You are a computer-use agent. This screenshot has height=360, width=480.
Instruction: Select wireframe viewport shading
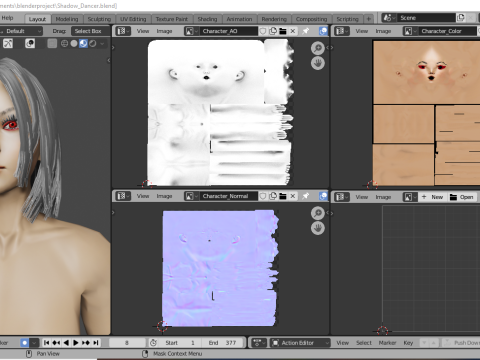tap(65, 43)
